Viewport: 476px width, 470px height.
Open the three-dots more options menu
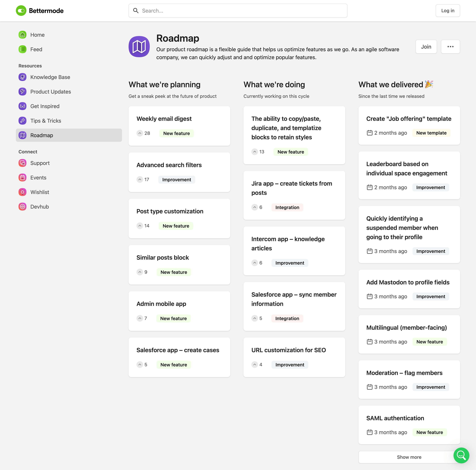point(450,47)
